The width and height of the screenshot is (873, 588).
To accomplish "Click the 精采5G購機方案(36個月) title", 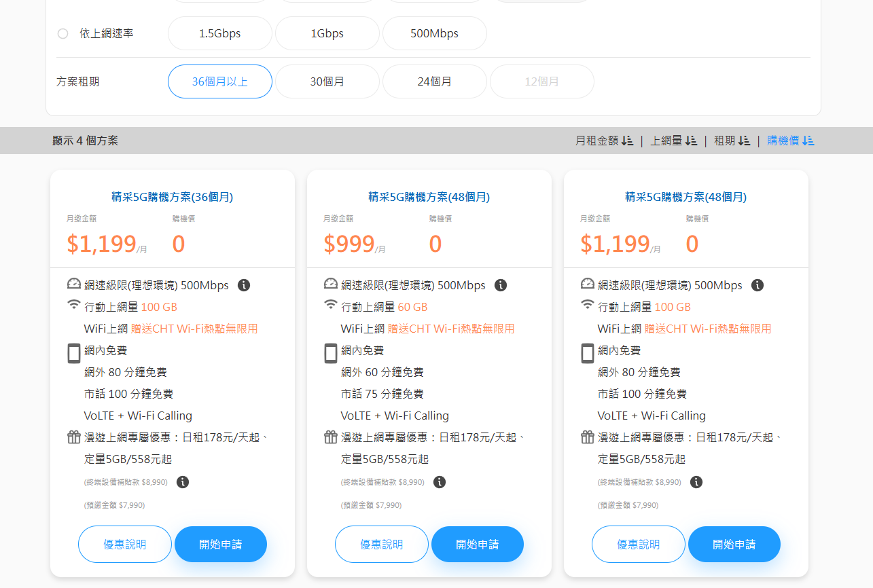I will tap(173, 197).
